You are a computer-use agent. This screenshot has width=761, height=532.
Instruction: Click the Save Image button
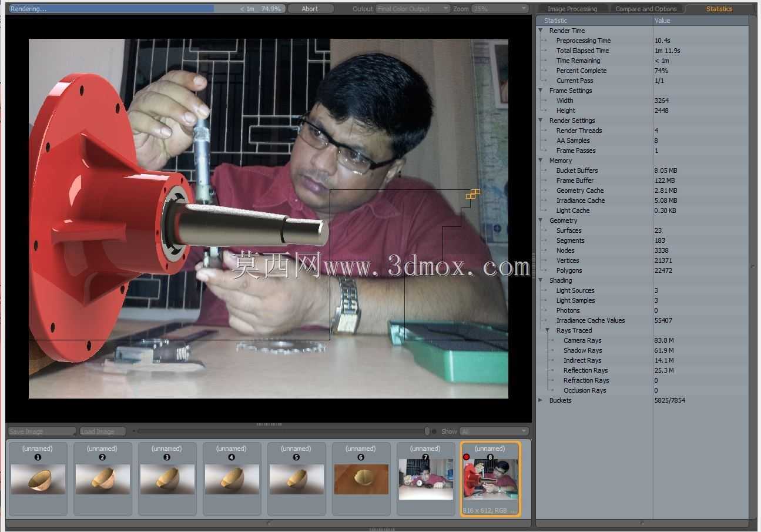42,431
